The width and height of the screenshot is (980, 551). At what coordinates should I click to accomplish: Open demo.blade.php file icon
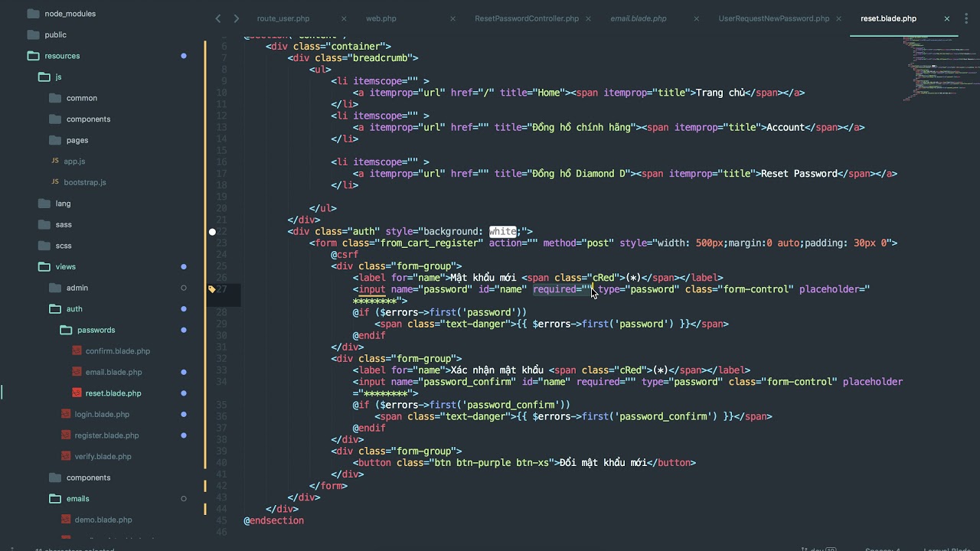coord(67,520)
